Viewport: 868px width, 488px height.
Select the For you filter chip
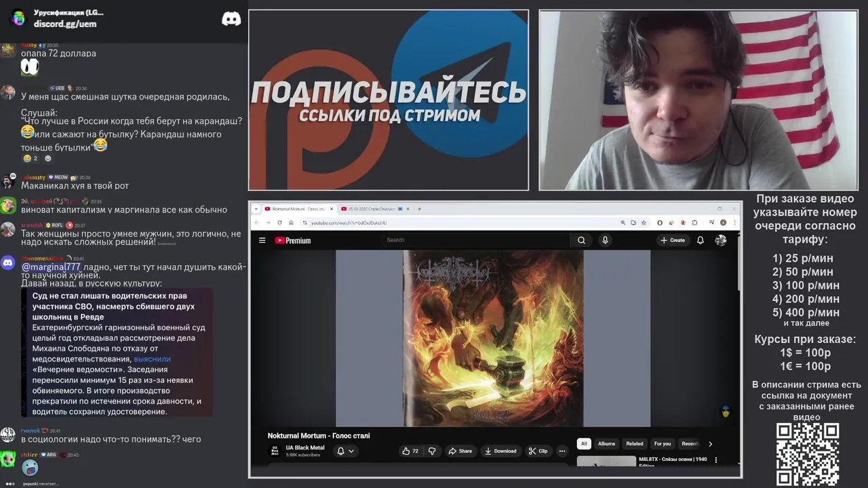[663, 444]
